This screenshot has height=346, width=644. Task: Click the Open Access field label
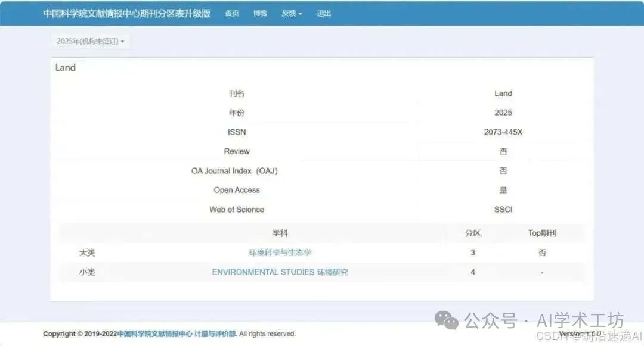point(237,190)
